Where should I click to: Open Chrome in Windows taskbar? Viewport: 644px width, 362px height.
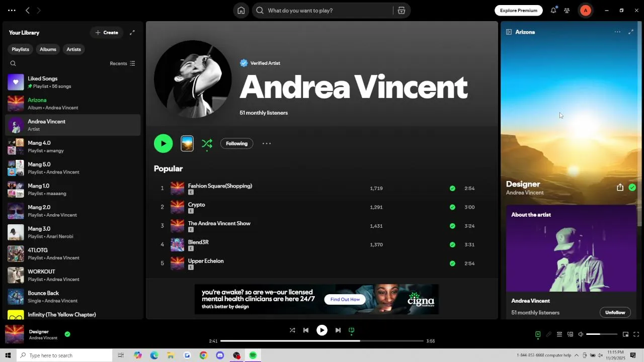[203, 355]
